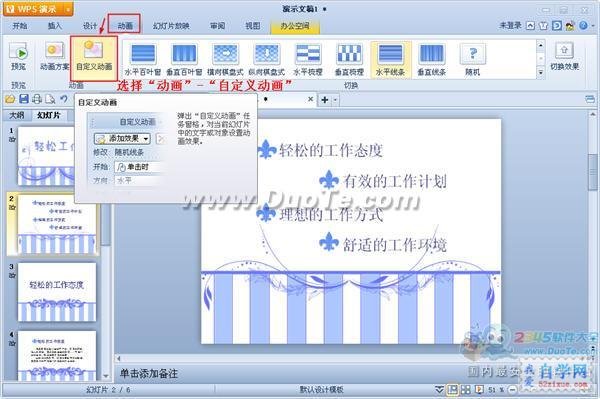The image size is (600, 399).
Task: Switch to the 幻灯片 pane tab
Action: tap(49, 115)
